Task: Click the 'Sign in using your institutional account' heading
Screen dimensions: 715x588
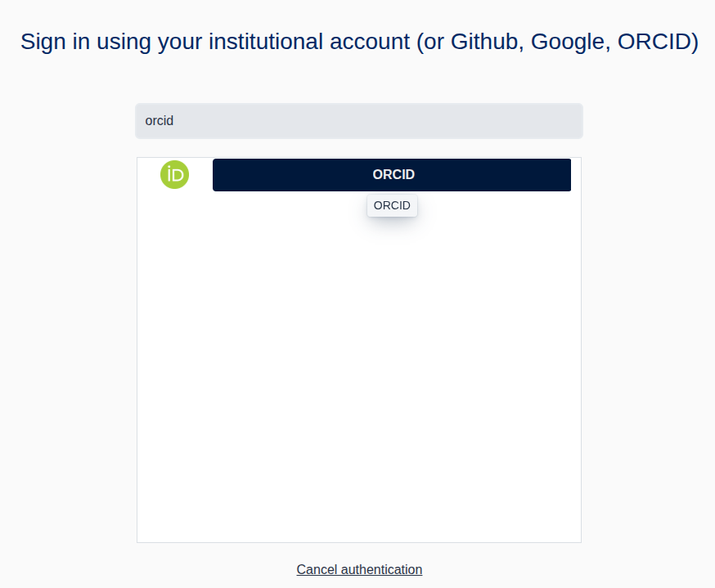Action: pos(359,42)
